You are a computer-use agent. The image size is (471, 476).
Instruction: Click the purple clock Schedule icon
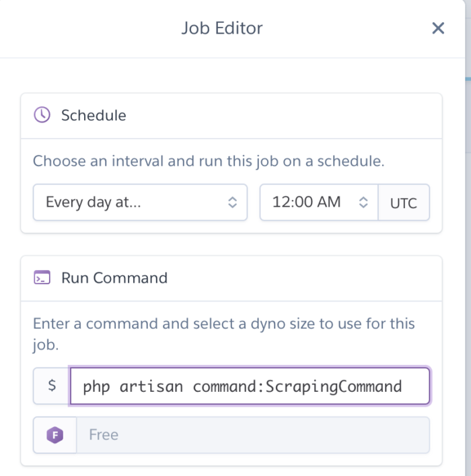pos(42,114)
